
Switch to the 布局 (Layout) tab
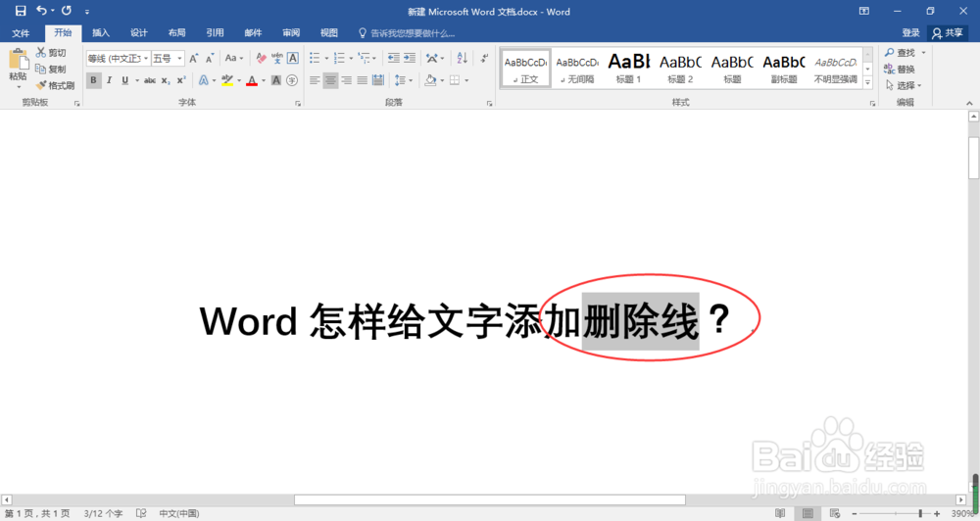click(x=176, y=32)
